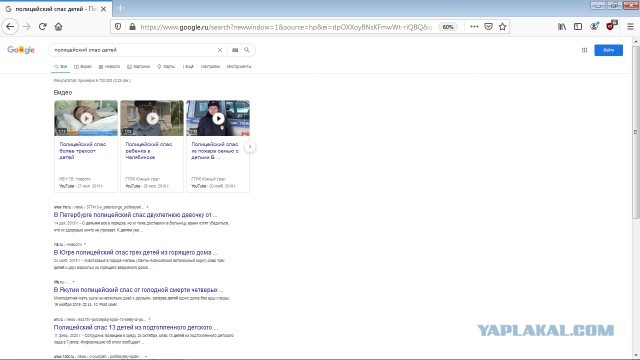Image resolution: width=640 pixels, height=360 pixels.
Task: Open the Google apps grid
Action: pos(584,50)
